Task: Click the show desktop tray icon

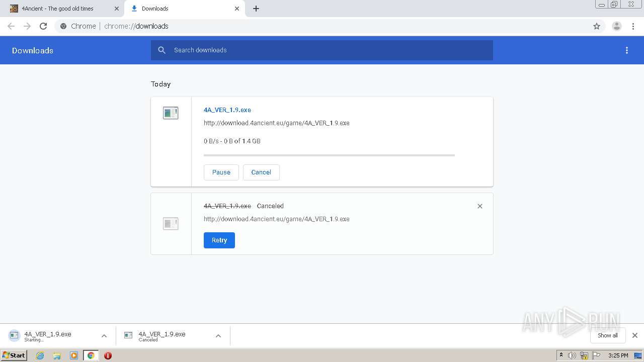Action: [638, 355]
